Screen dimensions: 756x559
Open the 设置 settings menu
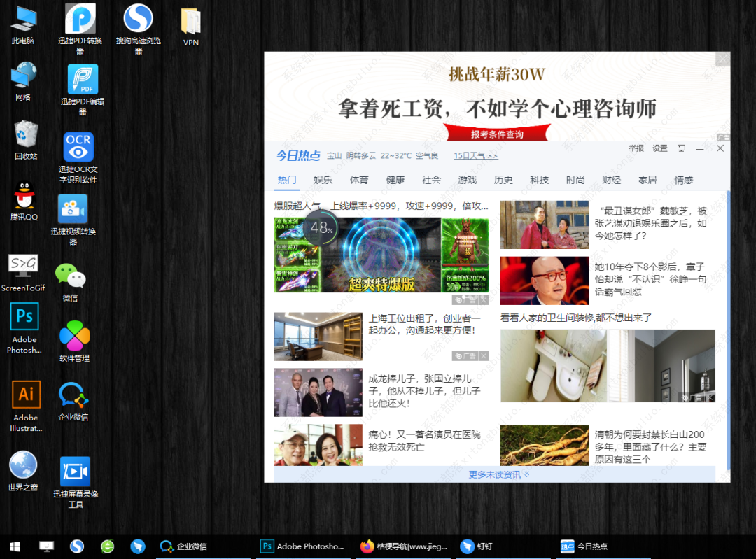pyautogui.click(x=659, y=148)
